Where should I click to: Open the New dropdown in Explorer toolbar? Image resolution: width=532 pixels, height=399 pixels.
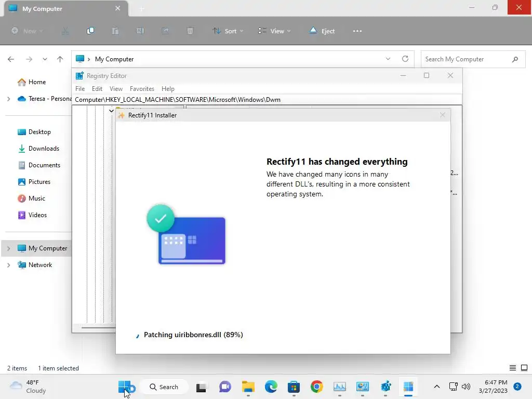[27, 31]
